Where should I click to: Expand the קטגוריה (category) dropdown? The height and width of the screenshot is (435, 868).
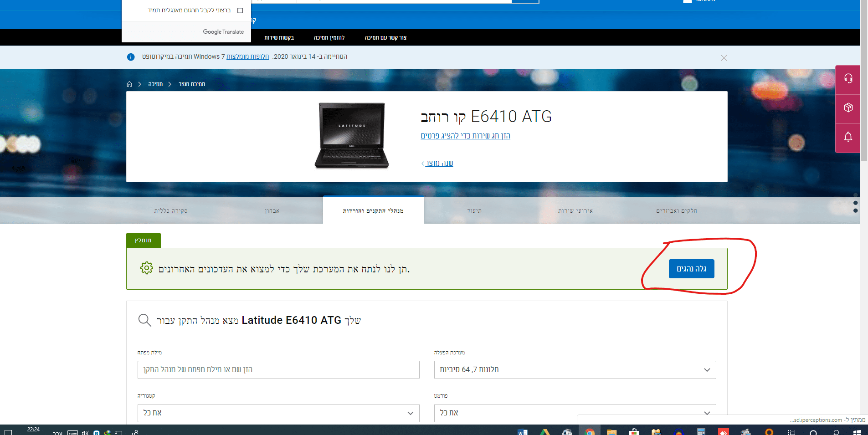(x=278, y=413)
